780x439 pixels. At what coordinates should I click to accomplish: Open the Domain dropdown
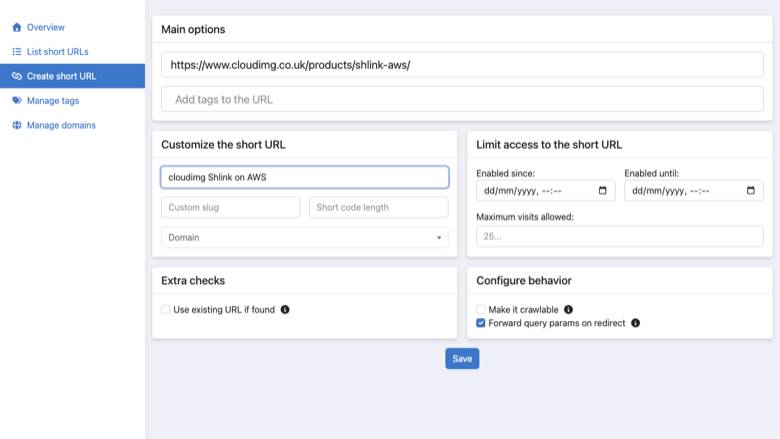pyautogui.click(x=304, y=238)
